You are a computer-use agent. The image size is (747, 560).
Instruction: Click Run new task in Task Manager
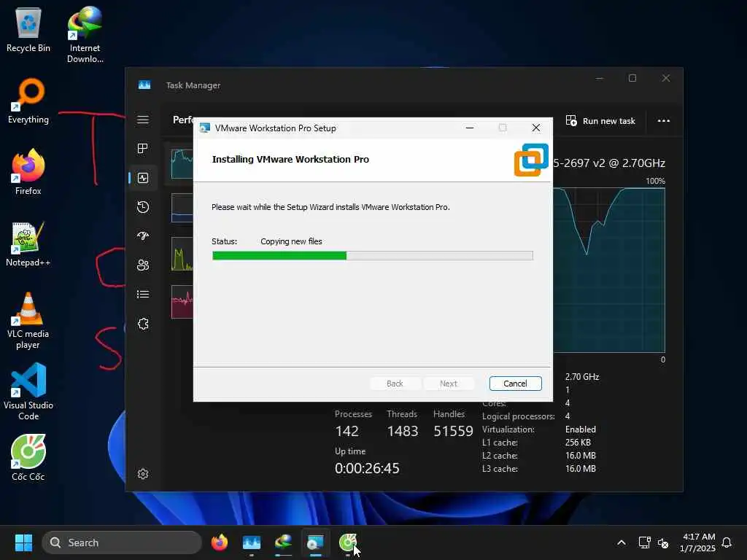(600, 121)
